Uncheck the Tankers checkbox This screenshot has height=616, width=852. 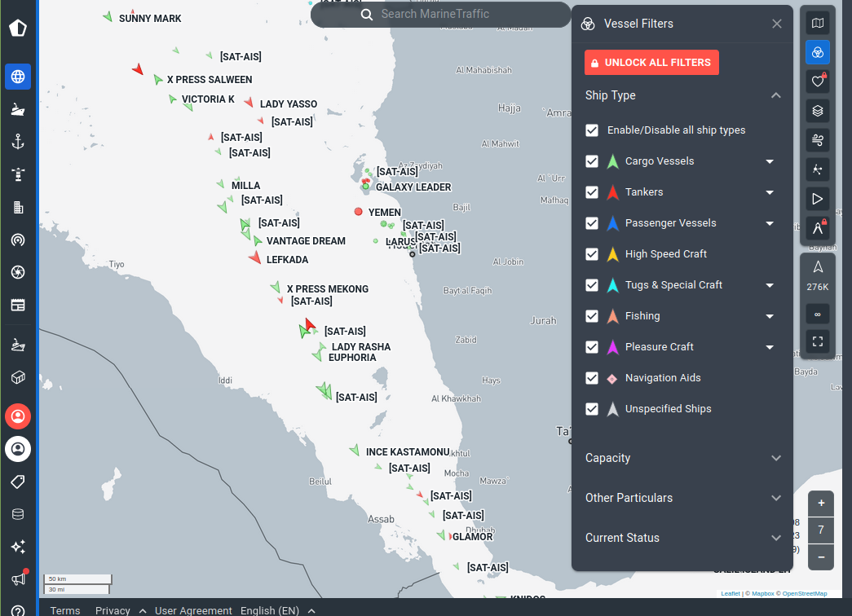click(592, 192)
